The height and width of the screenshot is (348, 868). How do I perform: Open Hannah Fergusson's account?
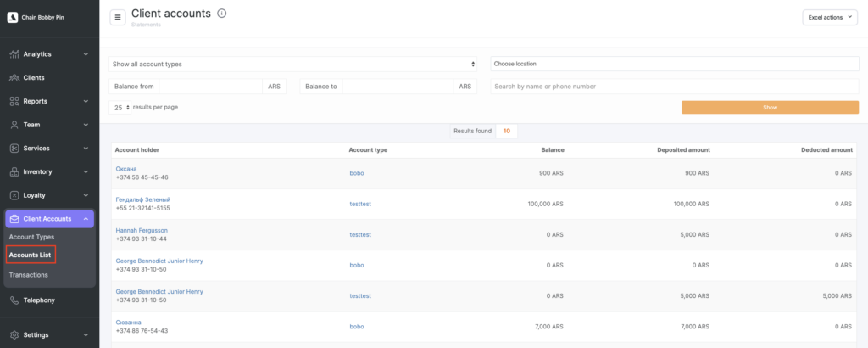[142, 230]
